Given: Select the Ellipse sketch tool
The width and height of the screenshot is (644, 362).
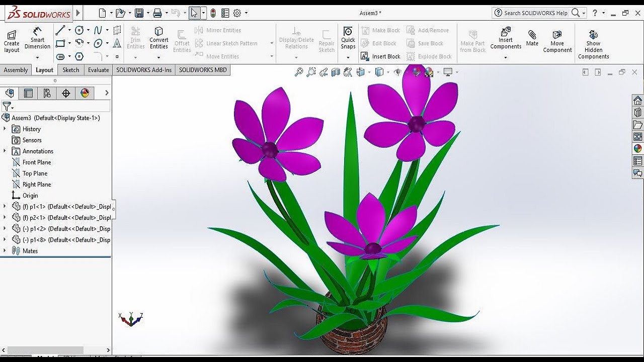Looking at the screenshot, I should 98,43.
